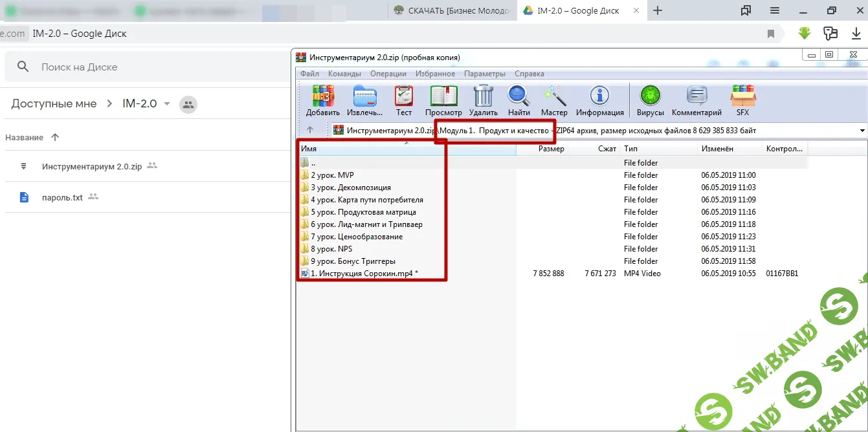Image resolution: width=868 pixels, height=432 pixels.
Task: Toggle sort order next to Название
Action: 55,138
